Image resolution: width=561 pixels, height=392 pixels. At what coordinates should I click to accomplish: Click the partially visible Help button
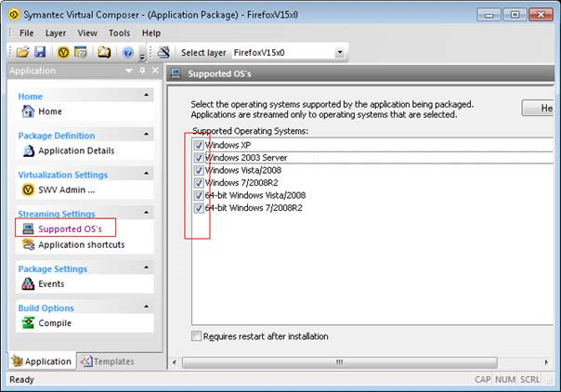tap(538, 108)
